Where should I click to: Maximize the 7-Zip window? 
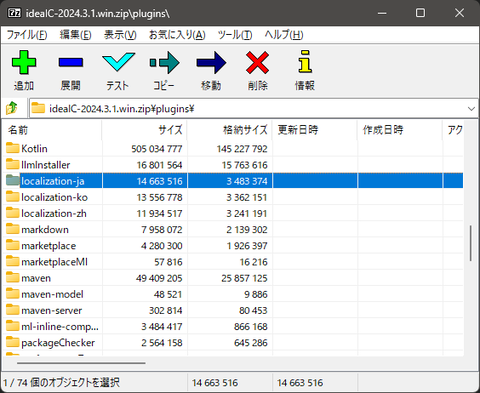click(x=420, y=13)
